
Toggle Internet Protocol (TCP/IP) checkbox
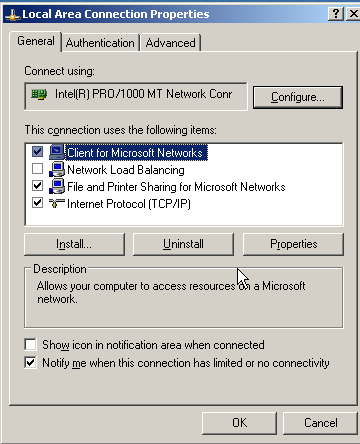click(x=37, y=203)
